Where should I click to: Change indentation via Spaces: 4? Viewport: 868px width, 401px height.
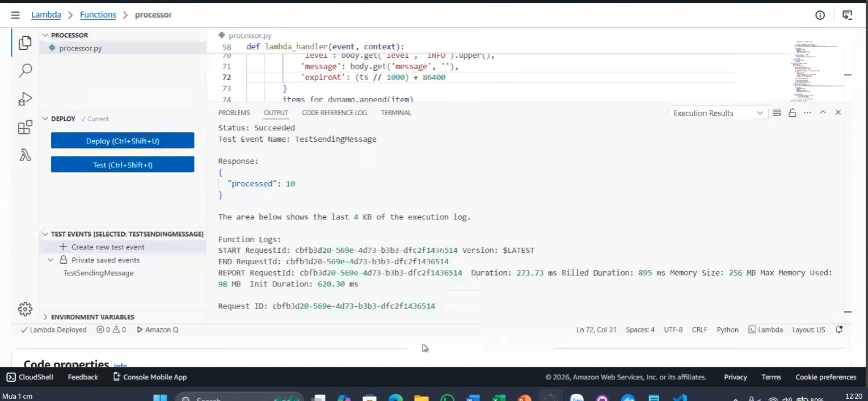point(640,330)
